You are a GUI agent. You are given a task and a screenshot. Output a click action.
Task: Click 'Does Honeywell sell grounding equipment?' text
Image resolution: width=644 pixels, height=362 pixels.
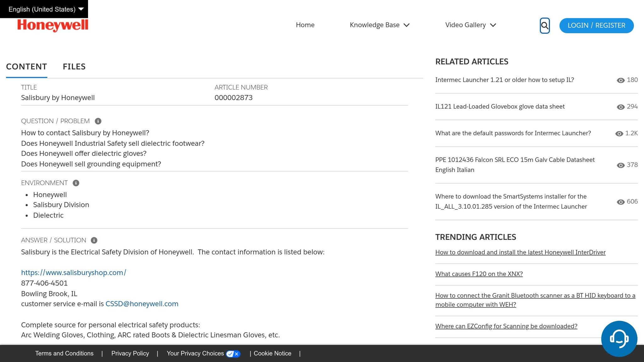pyautogui.click(x=91, y=164)
